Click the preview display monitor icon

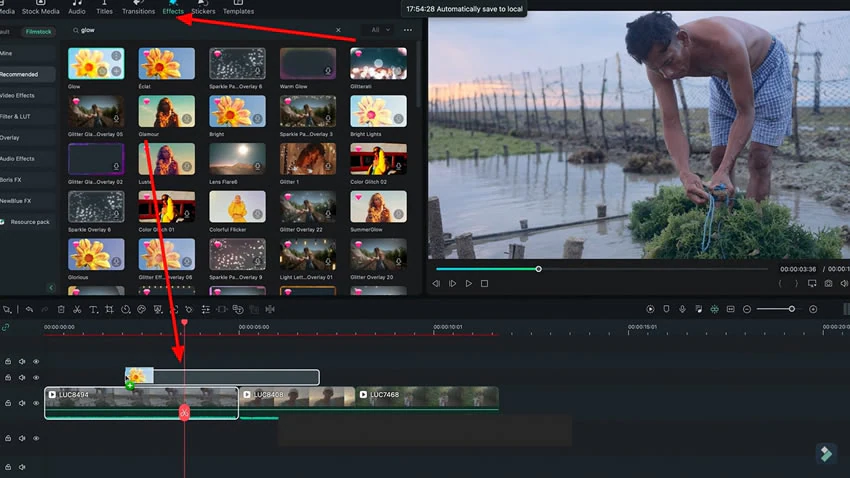(812, 283)
